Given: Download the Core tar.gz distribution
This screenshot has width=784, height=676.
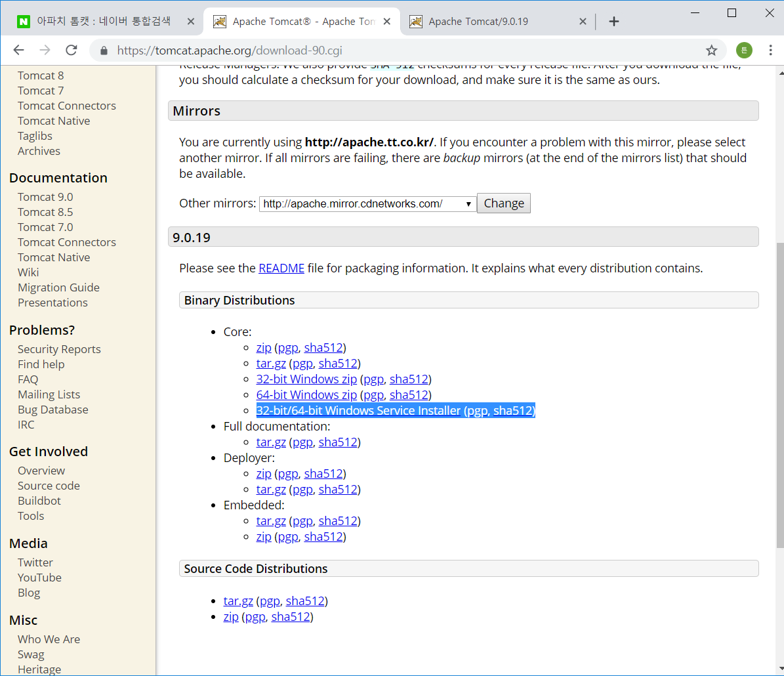Looking at the screenshot, I should pyautogui.click(x=271, y=364).
